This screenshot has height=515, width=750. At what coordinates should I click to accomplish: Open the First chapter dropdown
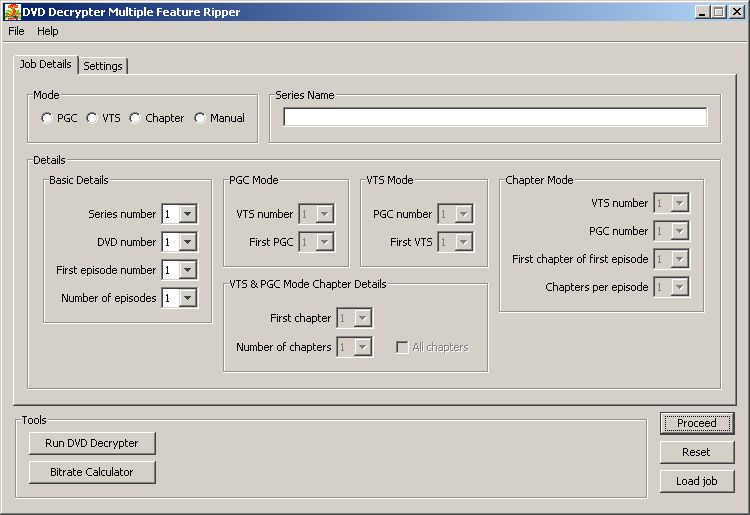click(363, 318)
